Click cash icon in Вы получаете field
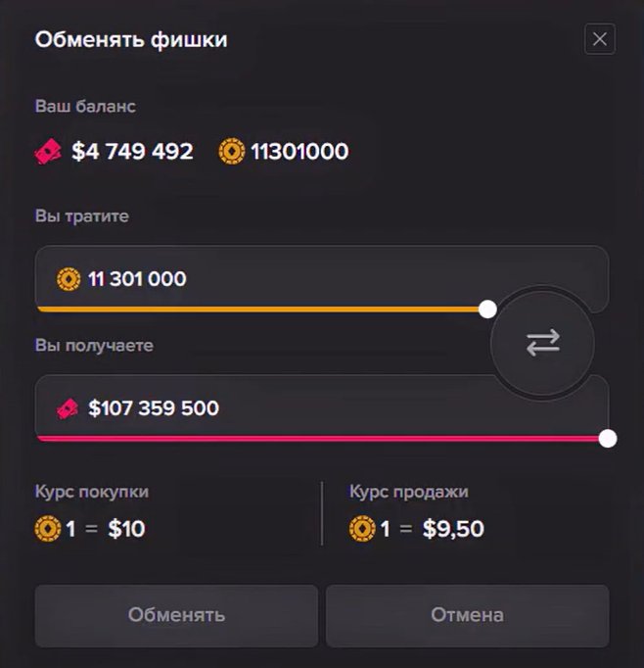This screenshot has height=668, width=644. click(68, 408)
